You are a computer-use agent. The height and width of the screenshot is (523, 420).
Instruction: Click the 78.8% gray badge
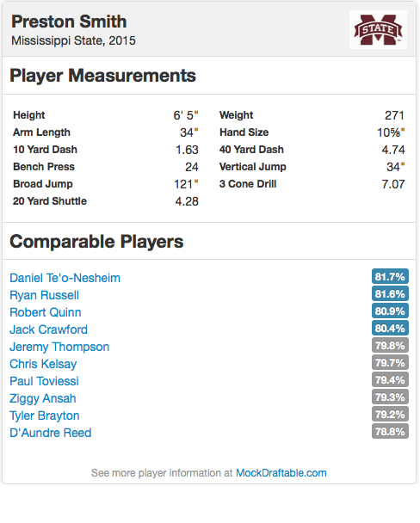[x=390, y=432]
